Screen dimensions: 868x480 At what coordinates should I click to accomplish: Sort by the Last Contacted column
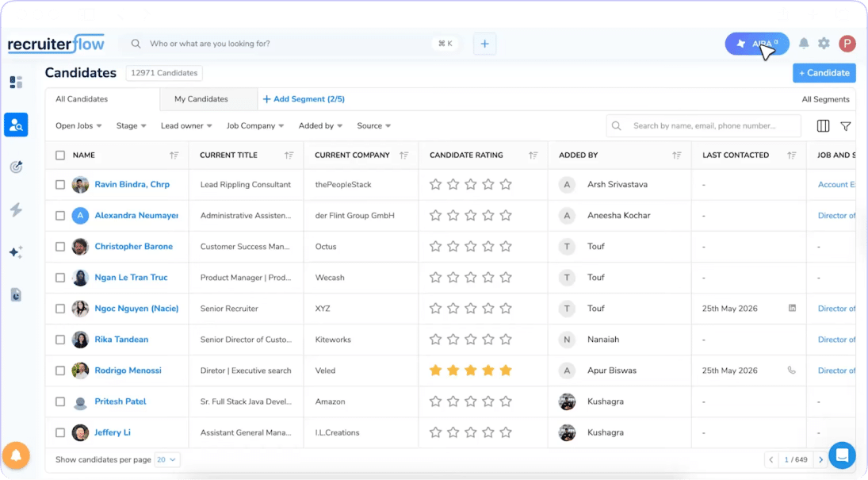pos(792,156)
